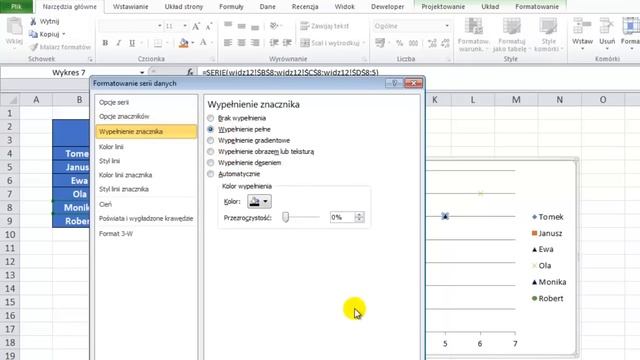Increase font size with large A
Screen dimensions: 640x360
coord(196,27)
